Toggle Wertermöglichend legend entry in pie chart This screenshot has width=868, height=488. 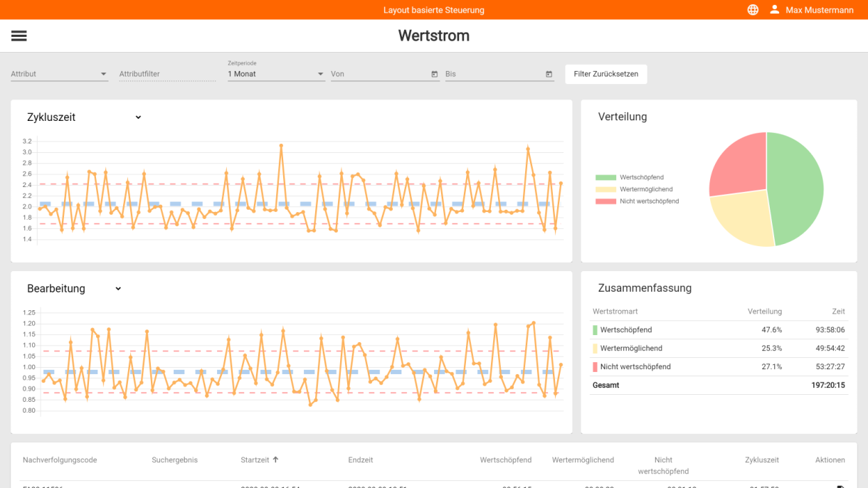point(637,189)
